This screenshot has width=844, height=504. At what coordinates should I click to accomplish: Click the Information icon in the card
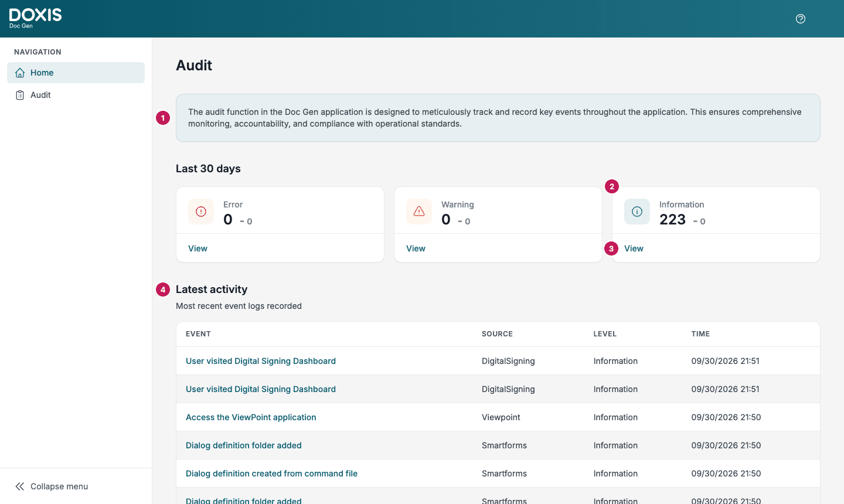click(637, 212)
